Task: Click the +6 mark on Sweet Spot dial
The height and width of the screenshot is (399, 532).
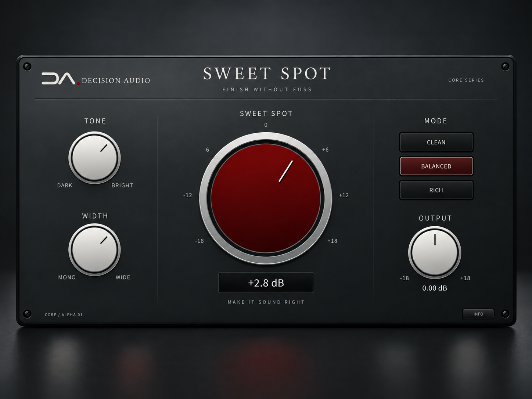Action: [x=325, y=150]
